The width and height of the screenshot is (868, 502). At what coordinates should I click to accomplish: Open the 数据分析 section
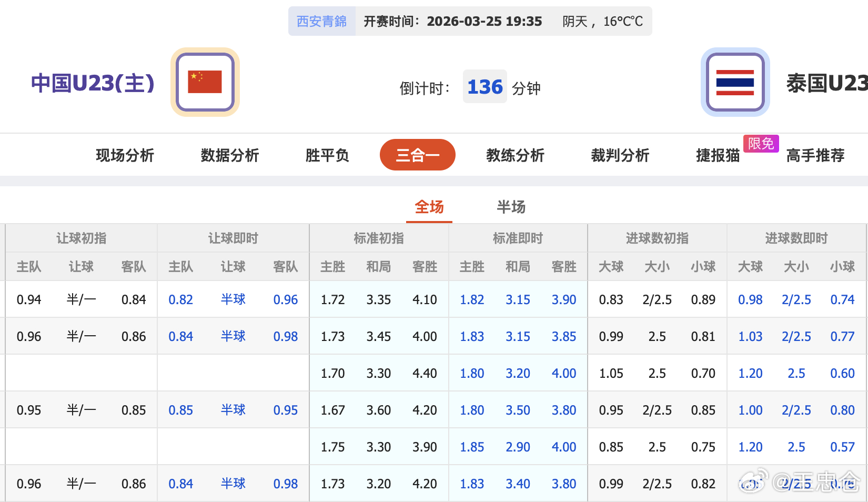coord(228,155)
